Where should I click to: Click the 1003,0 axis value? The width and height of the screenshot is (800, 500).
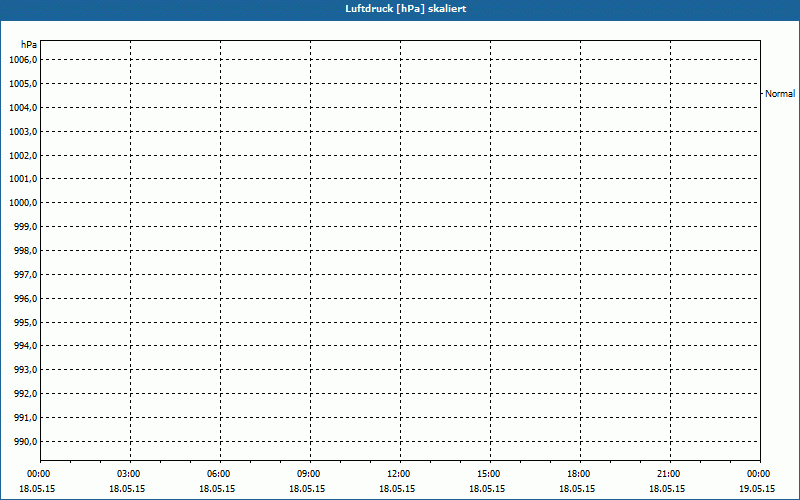coord(23,132)
